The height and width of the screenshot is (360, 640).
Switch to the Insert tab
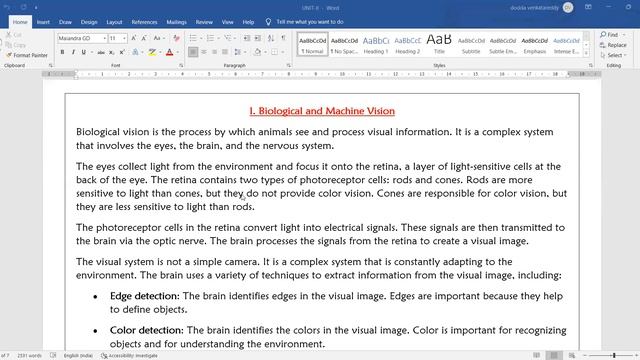tap(43, 22)
